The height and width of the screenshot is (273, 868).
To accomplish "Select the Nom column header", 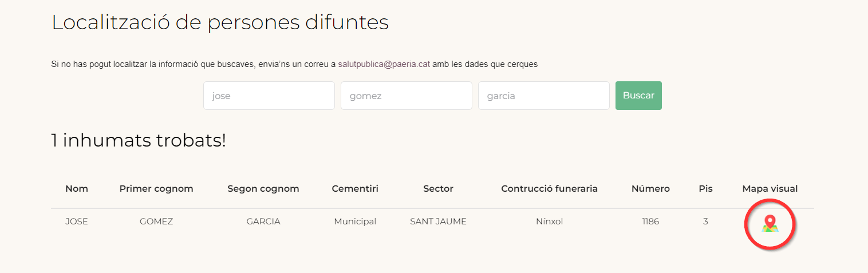I will click(77, 188).
